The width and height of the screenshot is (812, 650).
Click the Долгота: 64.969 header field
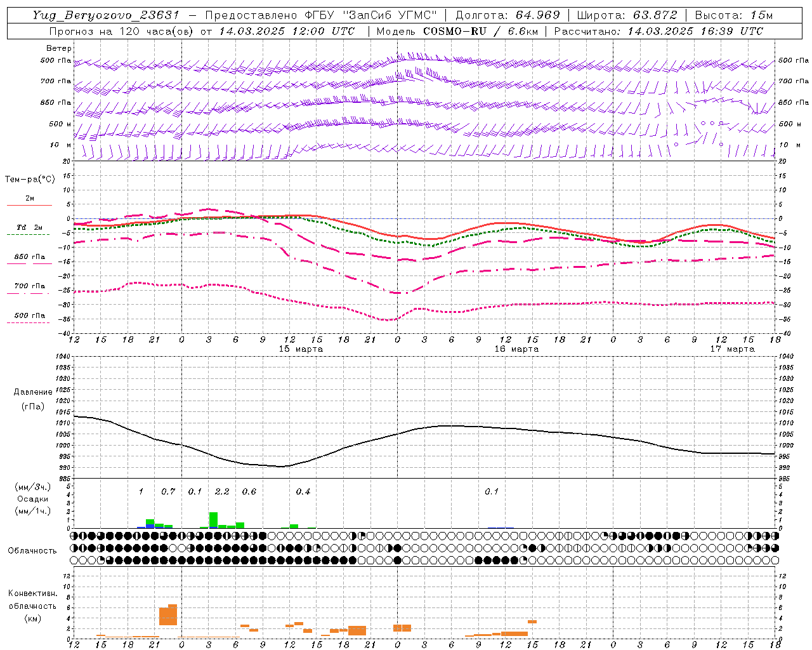click(x=507, y=15)
